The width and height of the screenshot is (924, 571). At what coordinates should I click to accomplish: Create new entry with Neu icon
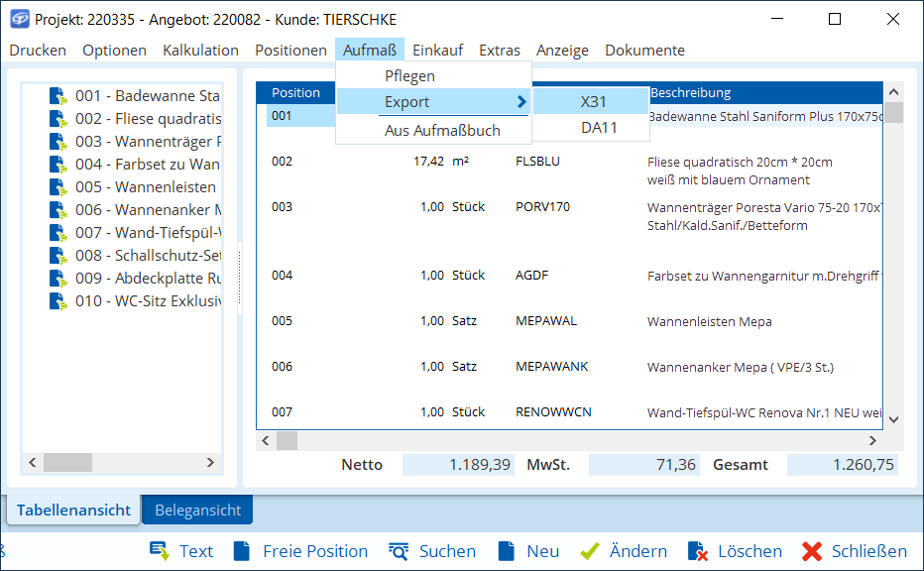coord(507,551)
